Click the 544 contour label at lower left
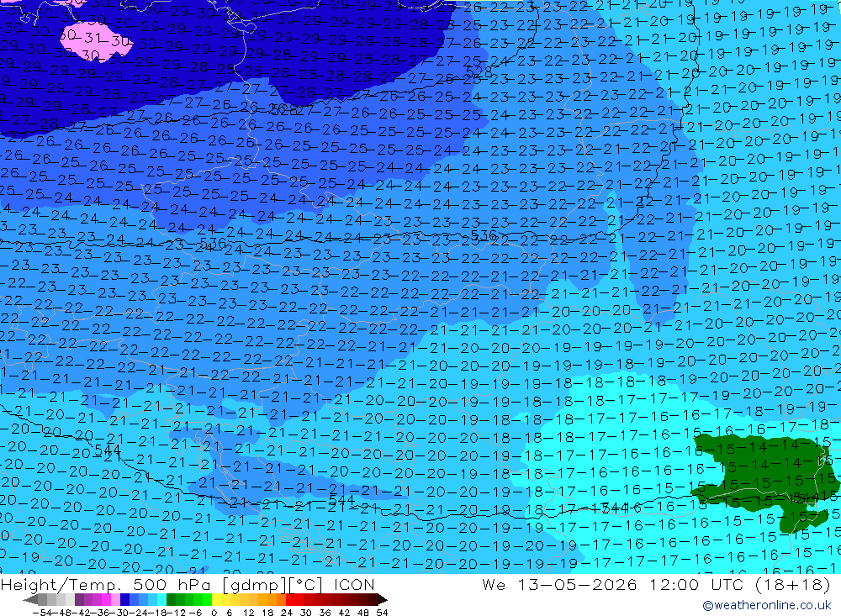841x616 pixels. pyautogui.click(x=108, y=450)
